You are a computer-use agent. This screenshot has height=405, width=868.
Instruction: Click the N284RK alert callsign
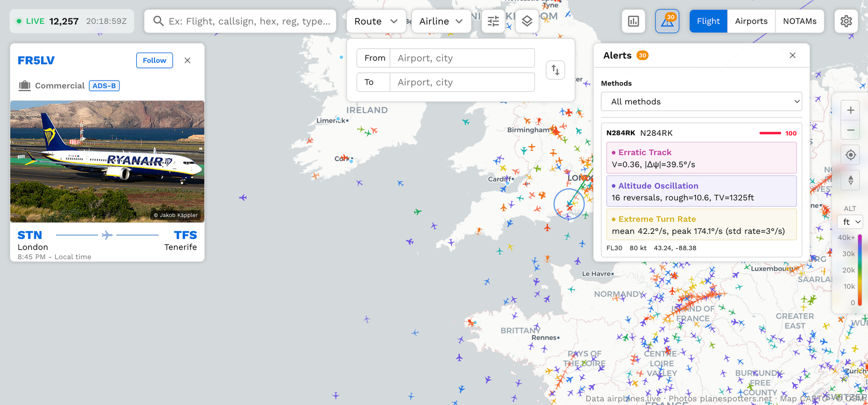pos(621,133)
